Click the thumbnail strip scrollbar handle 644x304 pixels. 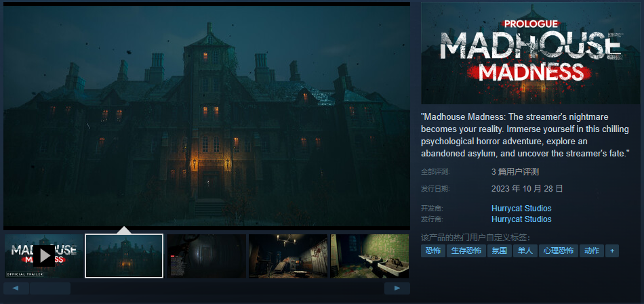(x=50, y=288)
